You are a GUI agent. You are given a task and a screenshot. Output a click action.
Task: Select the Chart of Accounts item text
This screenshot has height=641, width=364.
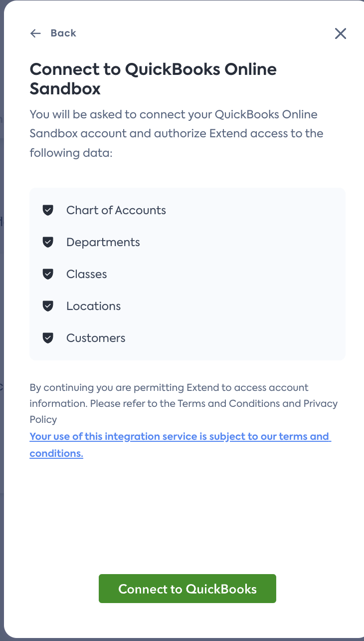(116, 210)
